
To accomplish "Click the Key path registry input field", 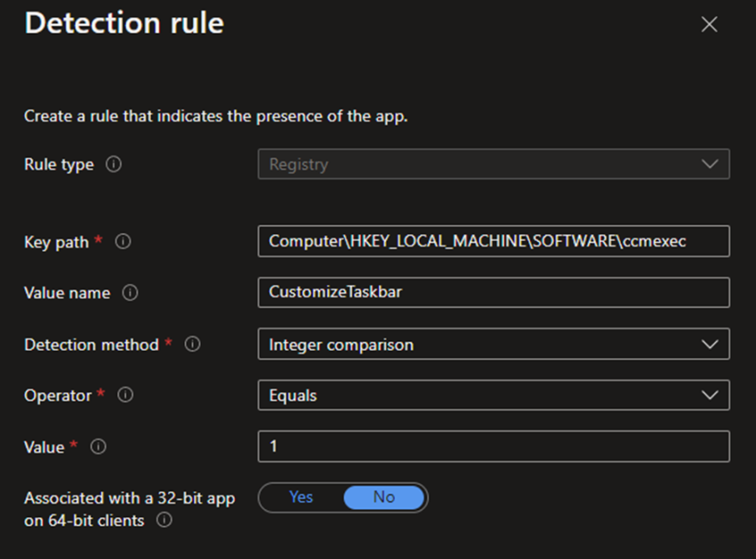I will click(494, 241).
